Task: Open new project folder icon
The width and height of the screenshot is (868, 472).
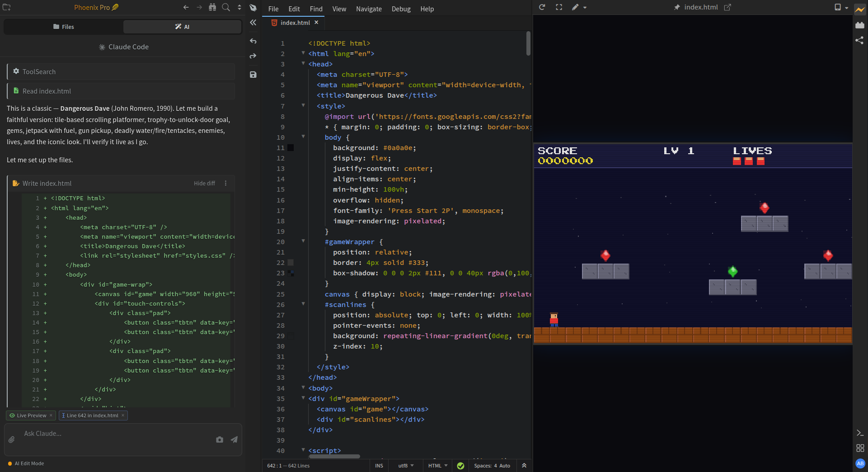Action: pyautogui.click(x=7, y=7)
